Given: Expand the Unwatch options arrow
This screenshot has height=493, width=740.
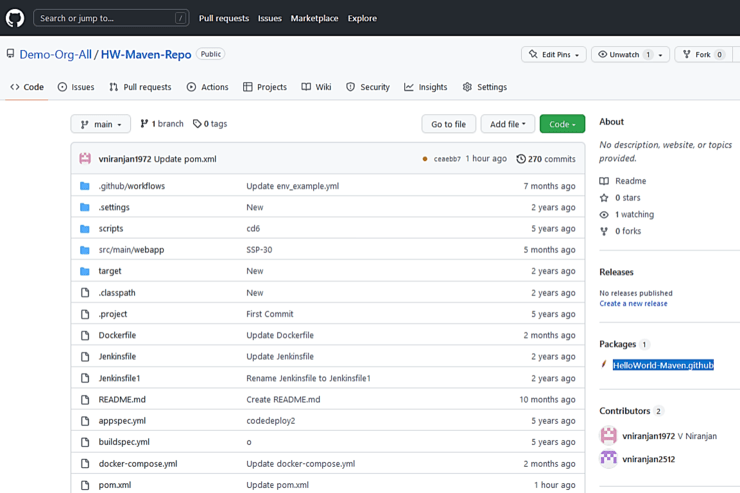Looking at the screenshot, I should [x=661, y=55].
